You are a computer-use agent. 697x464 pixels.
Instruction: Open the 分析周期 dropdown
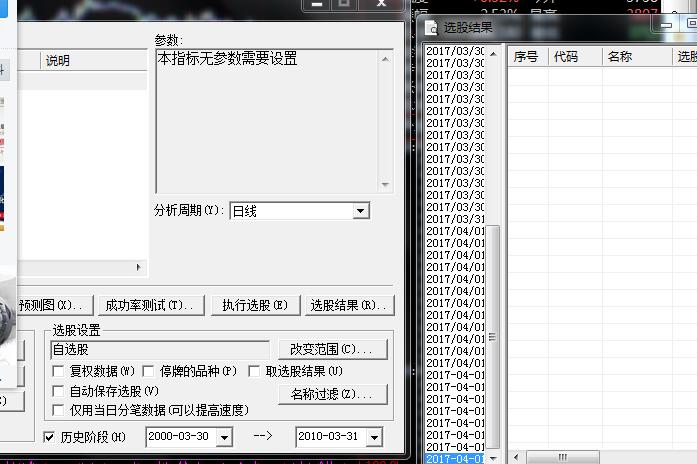point(361,211)
